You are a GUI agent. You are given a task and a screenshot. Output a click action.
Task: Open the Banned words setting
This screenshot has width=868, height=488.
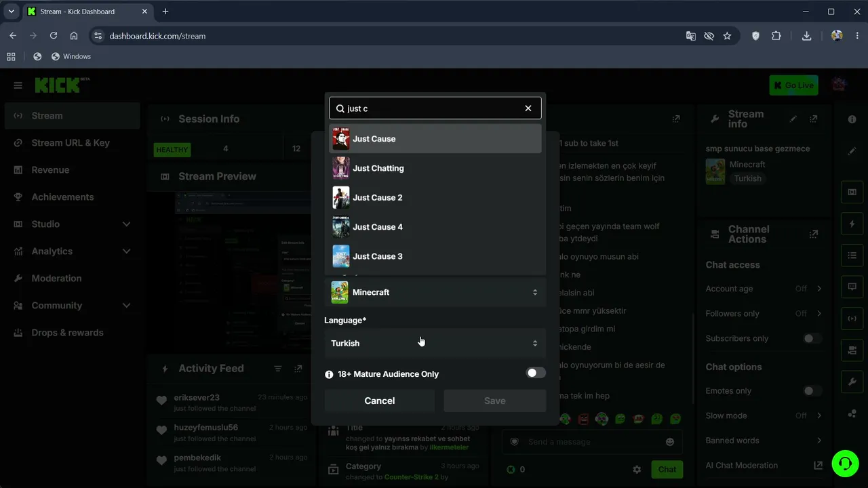click(764, 441)
